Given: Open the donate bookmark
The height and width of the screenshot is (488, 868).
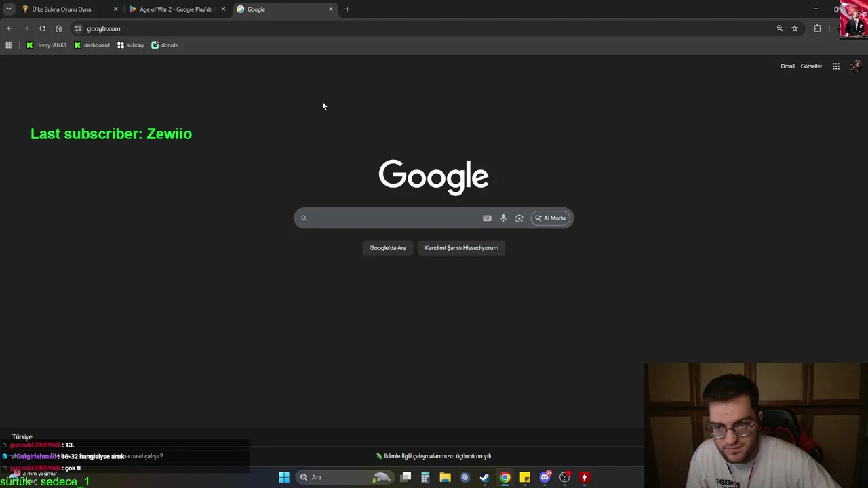Looking at the screenshot, I should point(165,45).
